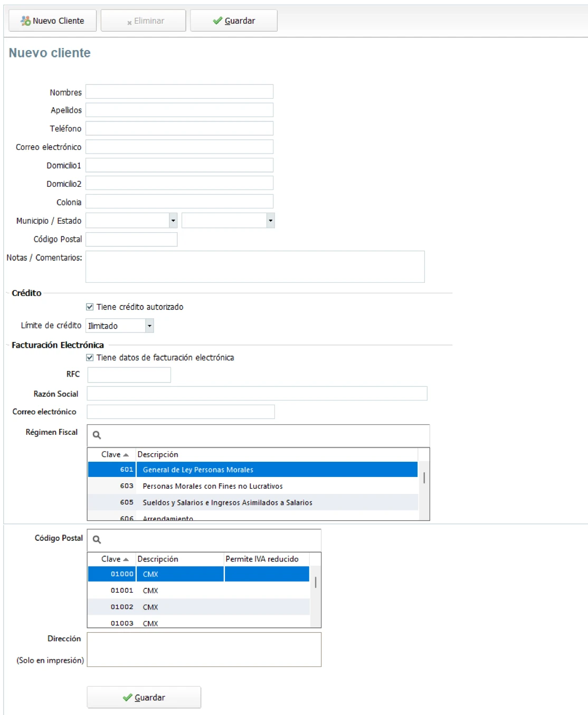Select Sueldos y Salarios regime row
588x715 pixels.
227,502
